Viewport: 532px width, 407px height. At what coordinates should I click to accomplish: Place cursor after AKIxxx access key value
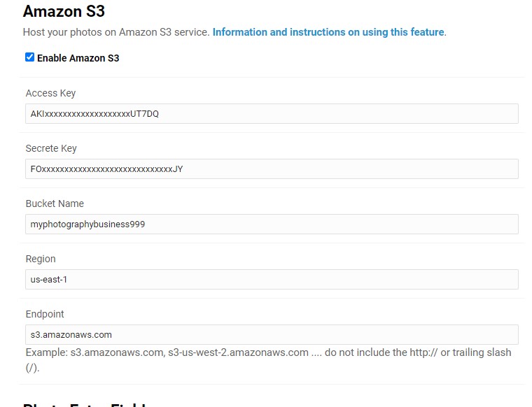click(x=160, y=113)
